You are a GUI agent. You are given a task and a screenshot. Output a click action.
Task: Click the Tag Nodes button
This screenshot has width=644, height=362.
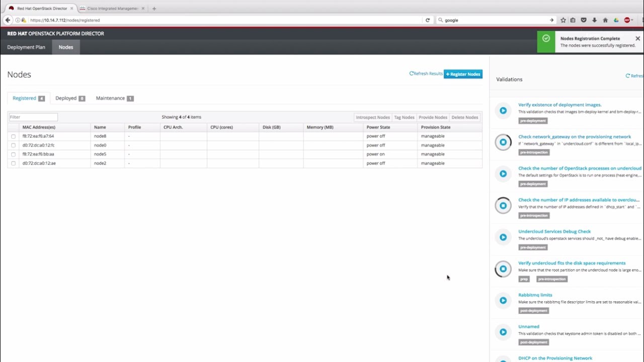tap(404, 117)
